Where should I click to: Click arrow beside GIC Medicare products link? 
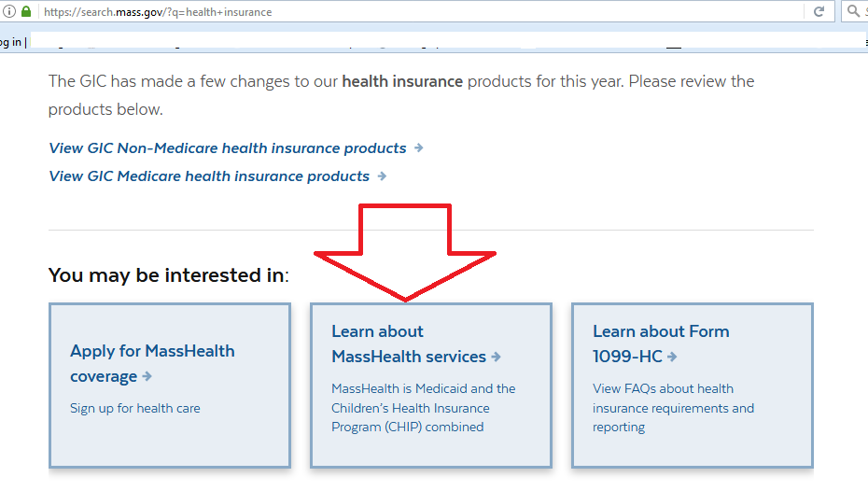pyautogui.click(x=382, y=175)
